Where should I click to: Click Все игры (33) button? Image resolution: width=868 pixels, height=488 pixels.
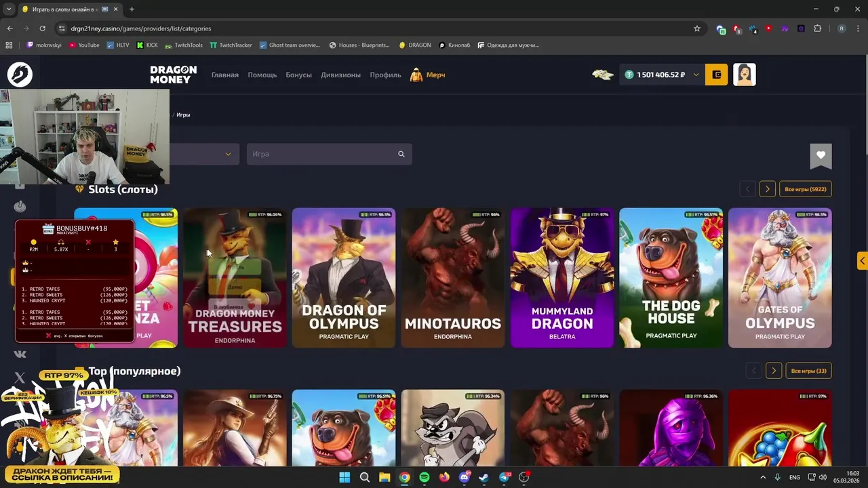(x=809, y=371)
